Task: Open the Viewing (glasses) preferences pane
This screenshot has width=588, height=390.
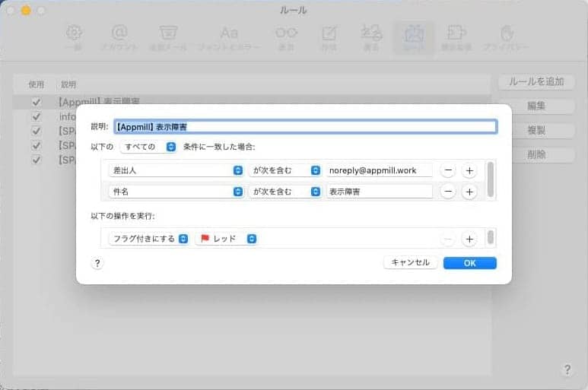Action: 286,37
